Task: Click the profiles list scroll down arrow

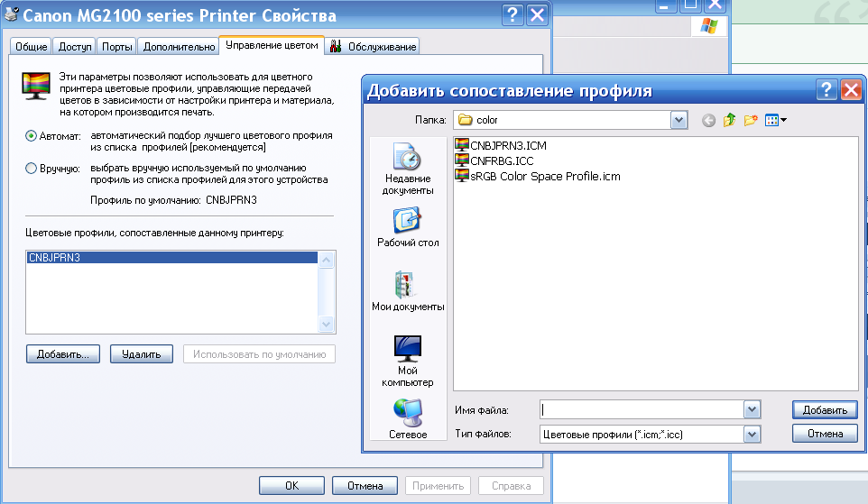Action: point(327,325)
